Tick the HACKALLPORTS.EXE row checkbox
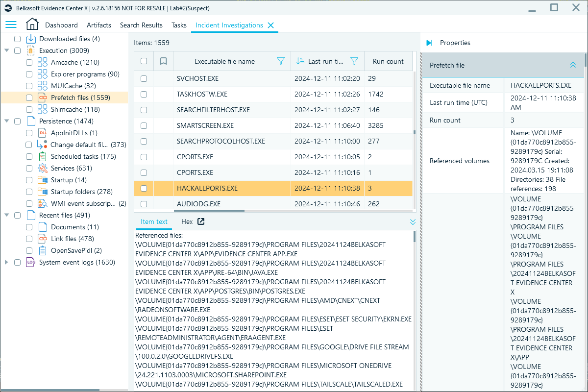 pos(144,188)
